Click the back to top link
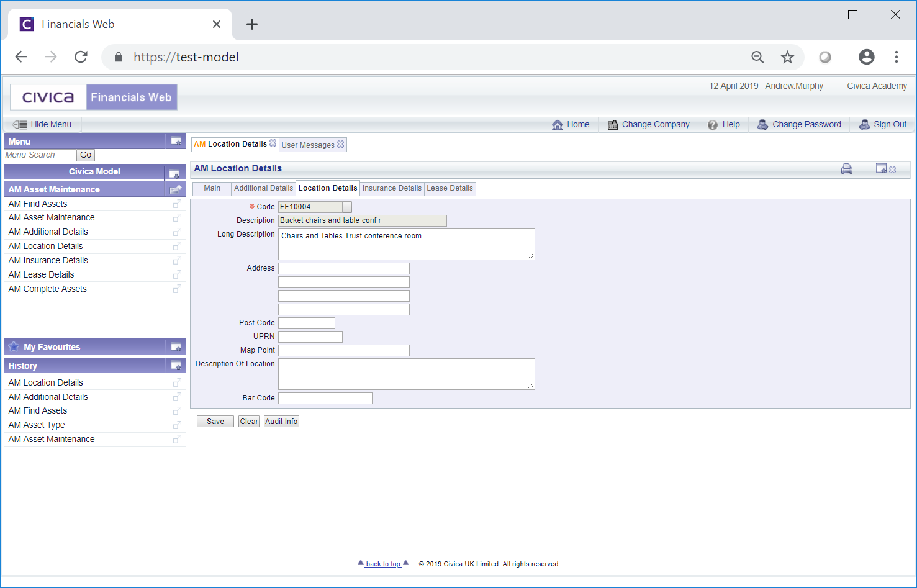The image size is (917, 588). [383, 564]
